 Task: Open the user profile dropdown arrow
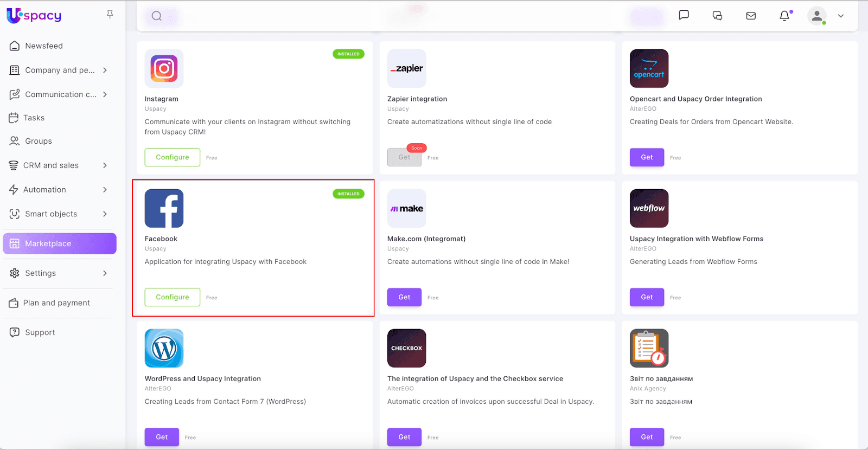[841, 16]
